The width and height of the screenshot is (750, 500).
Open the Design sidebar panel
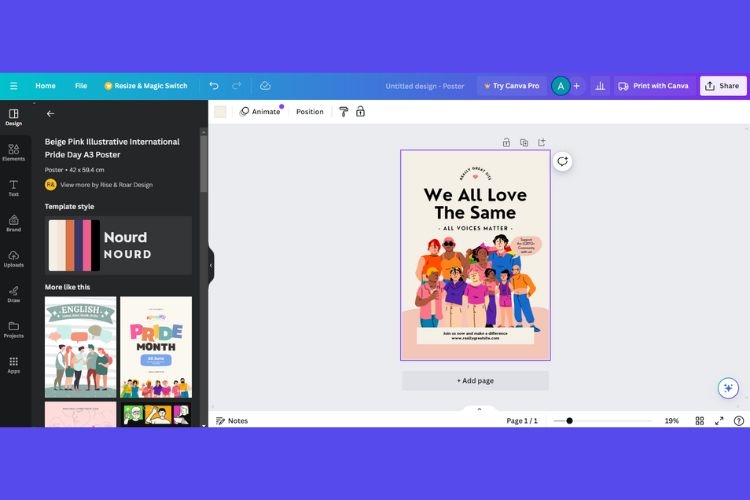[x=13, y=117]
